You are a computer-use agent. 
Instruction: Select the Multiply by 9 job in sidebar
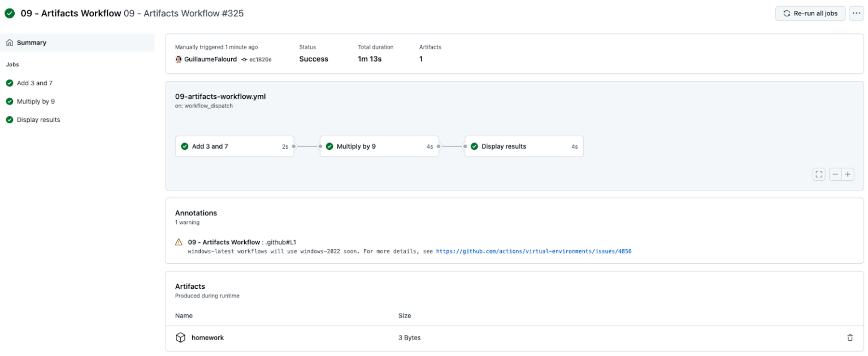36,101
